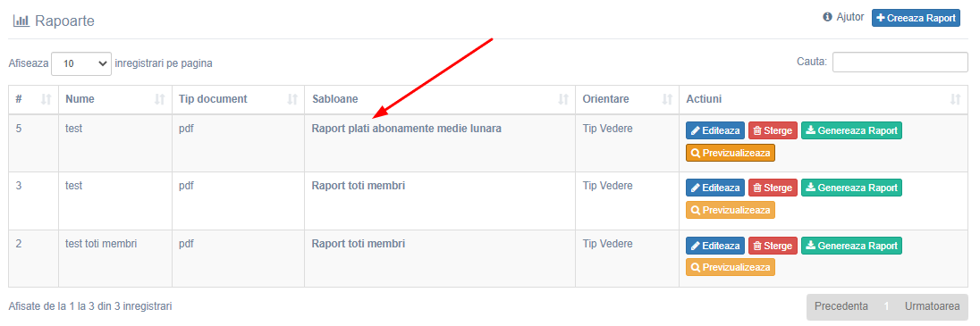
Task: Sort by Orientare column sort icon
Action: click(667, 99)
